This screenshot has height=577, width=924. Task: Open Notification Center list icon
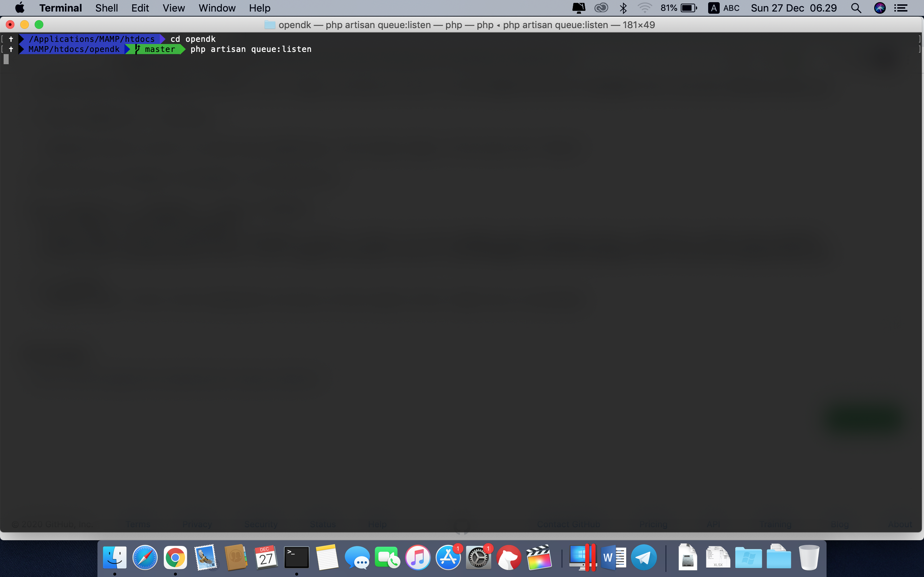click(901, 8)
